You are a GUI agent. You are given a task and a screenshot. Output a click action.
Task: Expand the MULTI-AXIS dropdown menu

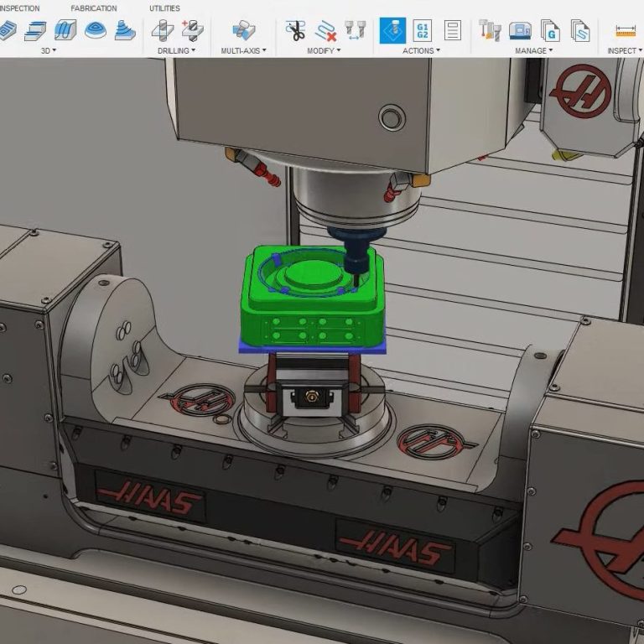pos(243,50)
